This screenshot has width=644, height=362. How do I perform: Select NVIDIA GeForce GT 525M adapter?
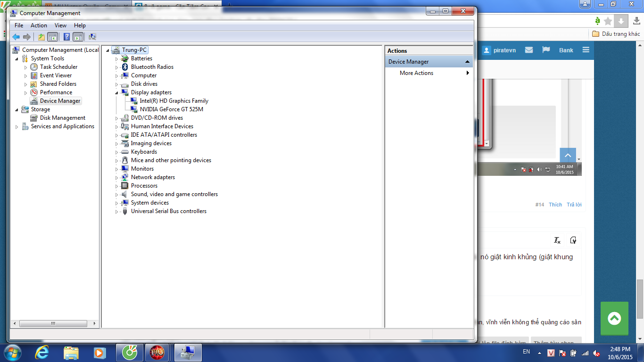coord(172,109)
